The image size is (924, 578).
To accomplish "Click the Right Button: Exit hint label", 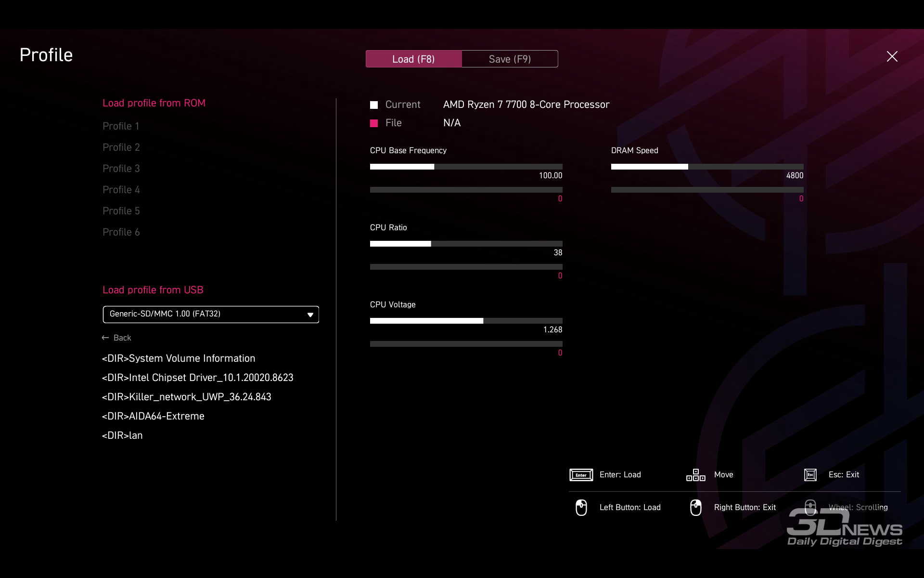I will point(745,508).
